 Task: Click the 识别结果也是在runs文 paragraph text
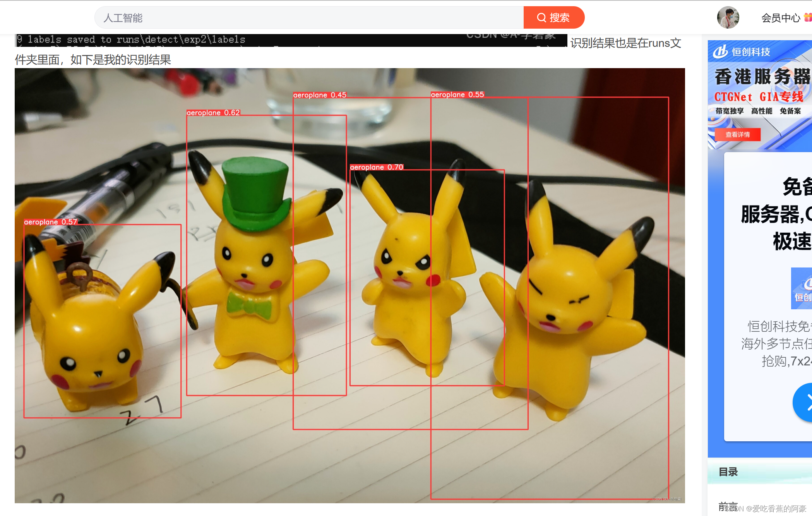(x=626, y=43)
